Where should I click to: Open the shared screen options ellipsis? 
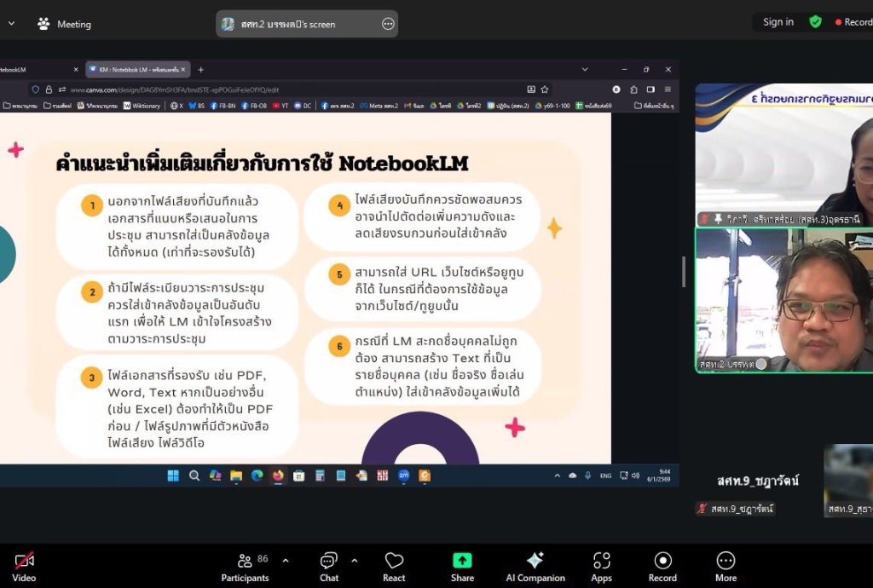(x=388, y=24)
